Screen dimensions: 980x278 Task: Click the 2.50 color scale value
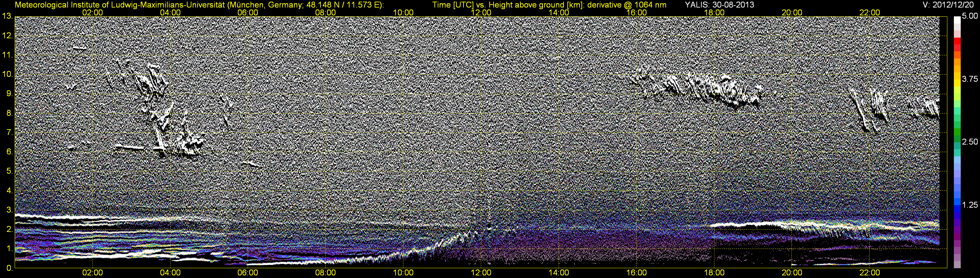(970, 142)
